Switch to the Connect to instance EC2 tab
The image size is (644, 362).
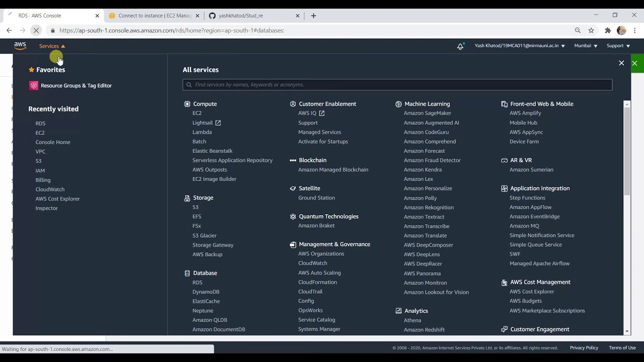[x=153, y=16]
